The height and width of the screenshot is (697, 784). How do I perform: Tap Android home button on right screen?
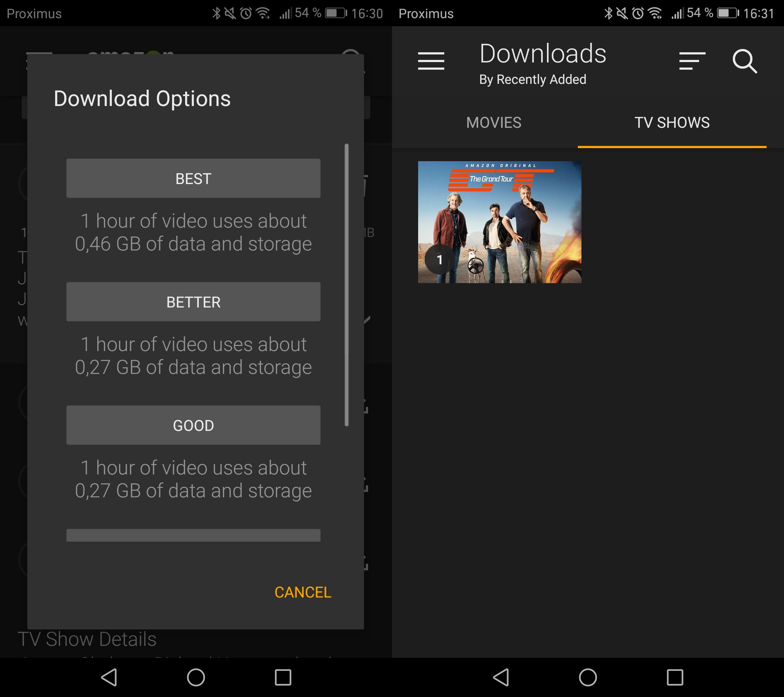(588, 677)
